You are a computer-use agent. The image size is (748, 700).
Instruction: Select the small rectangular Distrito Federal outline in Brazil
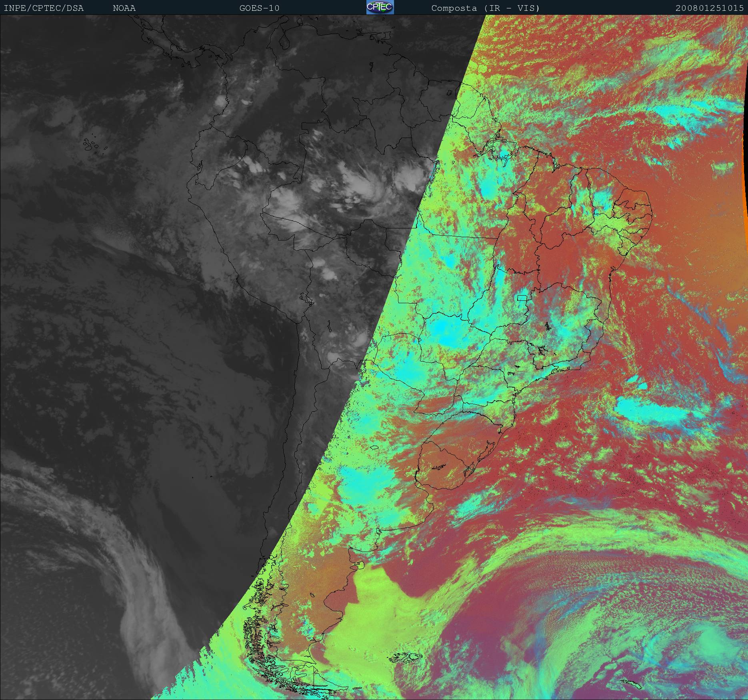522,298
